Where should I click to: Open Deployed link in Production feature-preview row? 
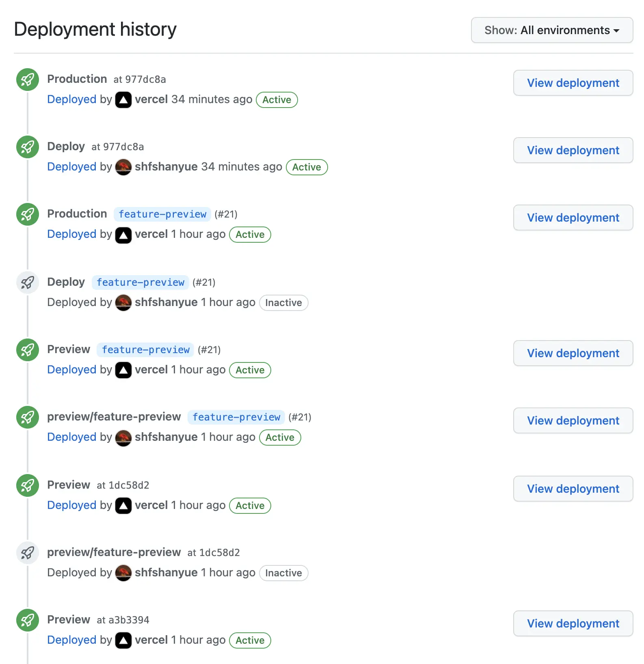pos(72,234)
